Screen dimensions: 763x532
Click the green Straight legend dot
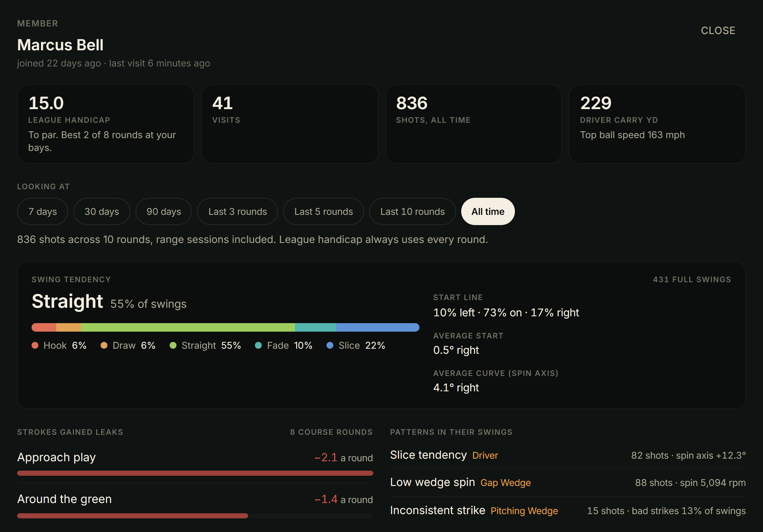pos(173,345)
